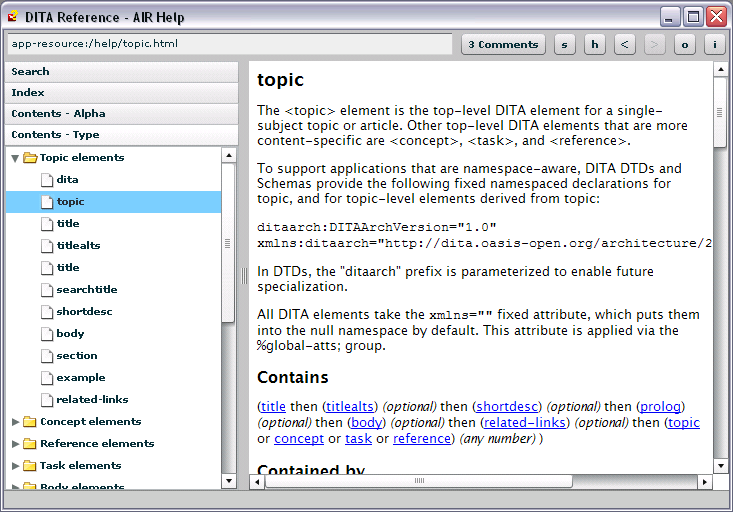Click the Reference elements folder icon
The height and width of the screenshot is (512, 733).
tap(29, 444)
